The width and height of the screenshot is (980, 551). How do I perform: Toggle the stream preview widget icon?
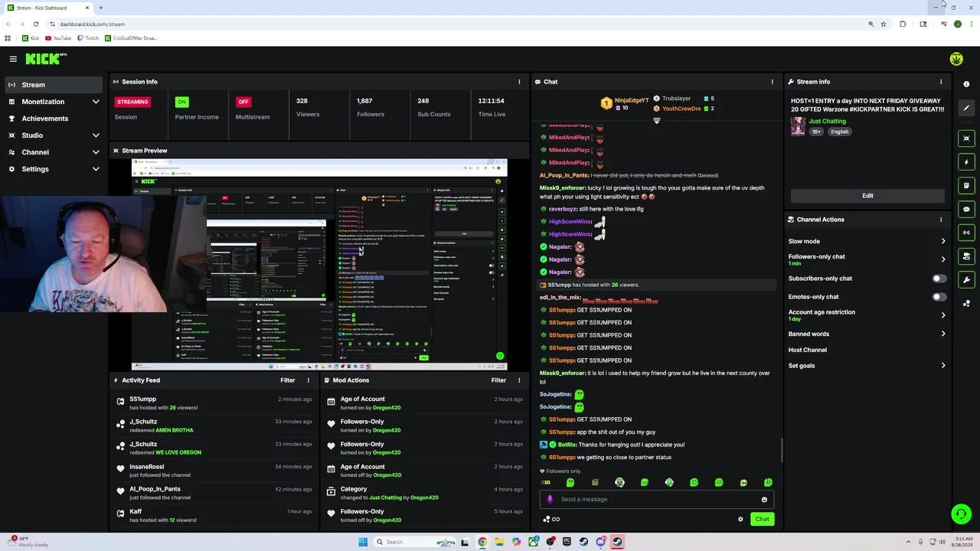[966, 139]
